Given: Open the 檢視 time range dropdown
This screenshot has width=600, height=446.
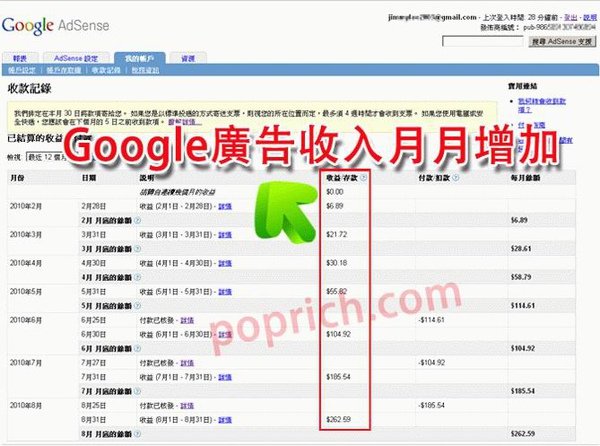Looking at the screenshot, I should [x=47, y=157].
